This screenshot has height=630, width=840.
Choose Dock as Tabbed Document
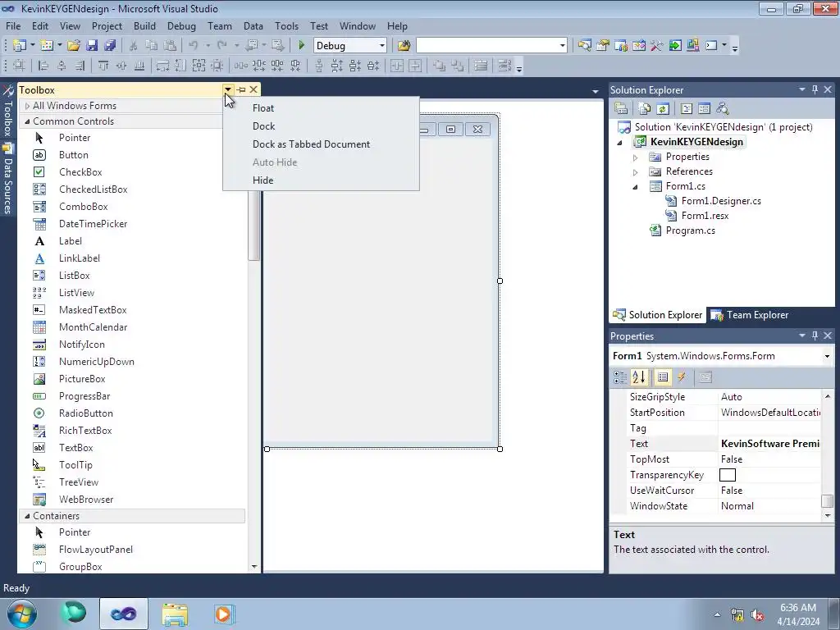pos(311,144)
